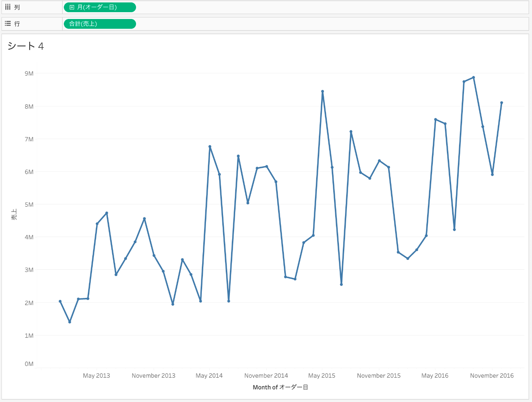Click the November 2013 axis label
This screenshot has height=402, width=532.
154,375
